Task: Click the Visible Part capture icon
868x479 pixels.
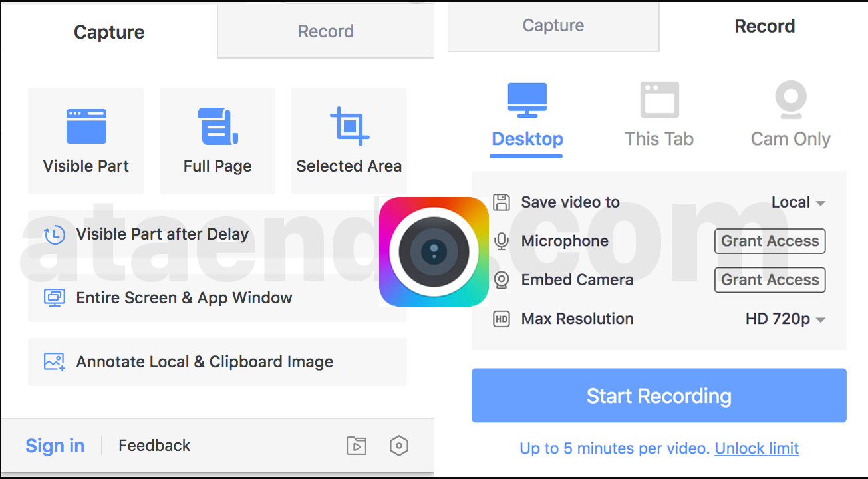Action: [86, 126]
